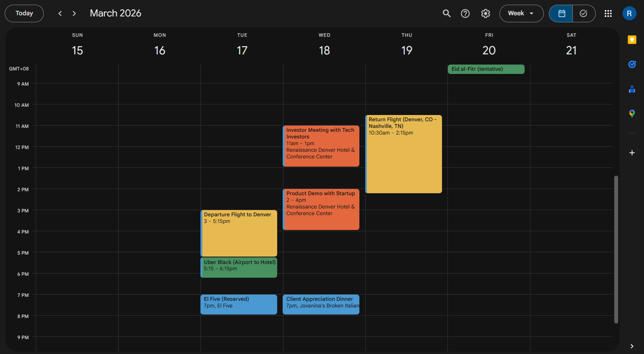Select Tuesday 17 day header
Screen dimensions: 644x354
coord(242,50)
